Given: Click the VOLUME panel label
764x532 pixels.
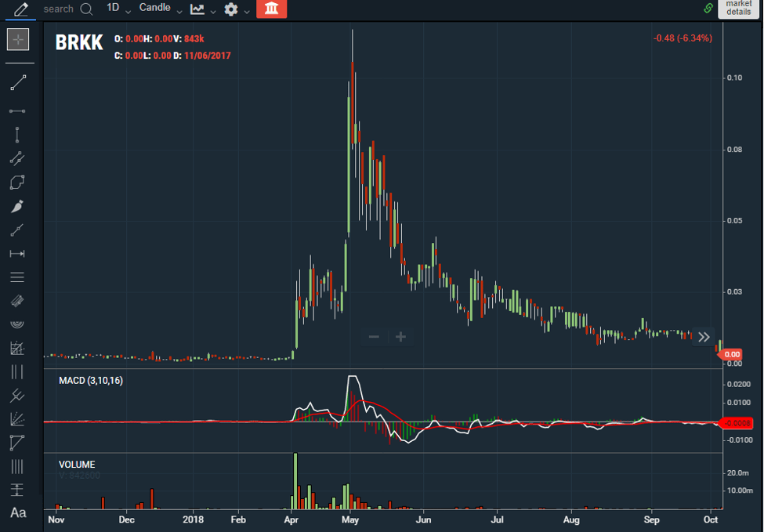Looking at the screenshot, I should 75,464.
